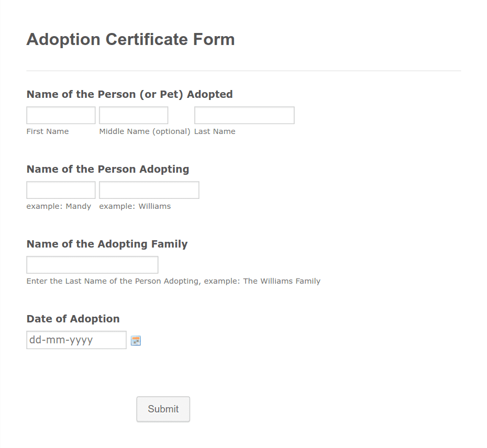Click the 'First Name' sublabel
The height and width of the screenshot is (448, 487).
(x=48, y=131)
